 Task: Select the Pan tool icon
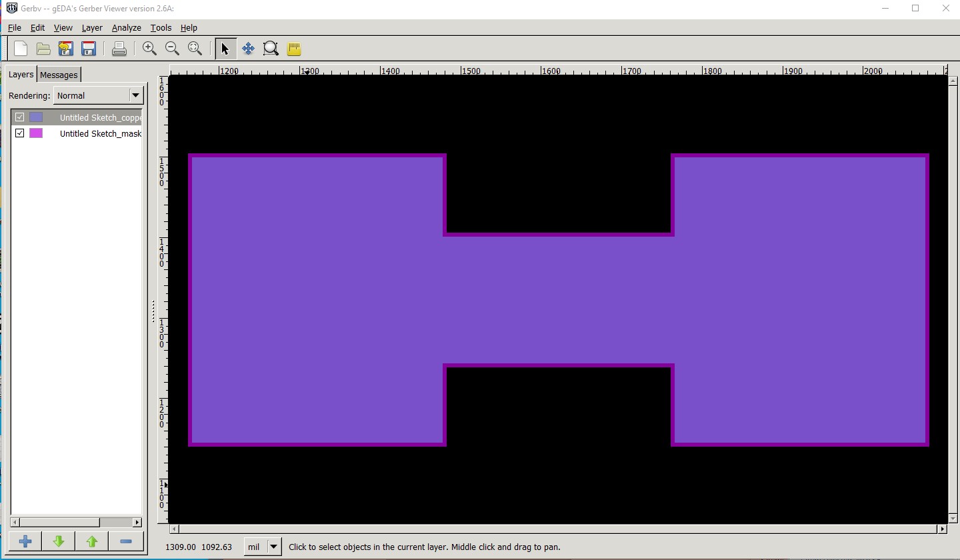[248, 49]
